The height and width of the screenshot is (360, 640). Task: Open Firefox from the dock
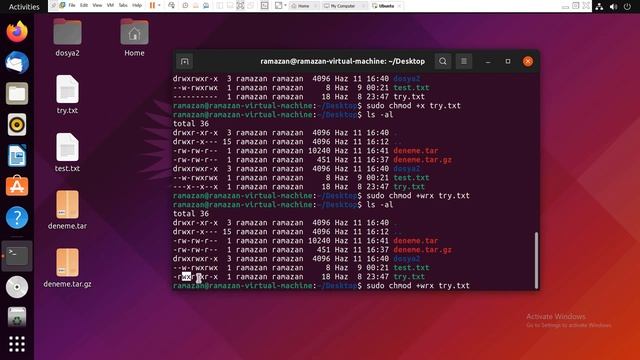(x=17, y=32)
